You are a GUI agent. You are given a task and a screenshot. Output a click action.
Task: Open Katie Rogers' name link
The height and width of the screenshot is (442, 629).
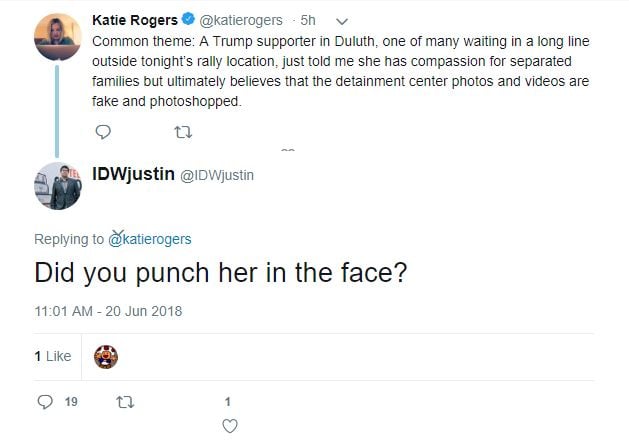pos(135,20)
